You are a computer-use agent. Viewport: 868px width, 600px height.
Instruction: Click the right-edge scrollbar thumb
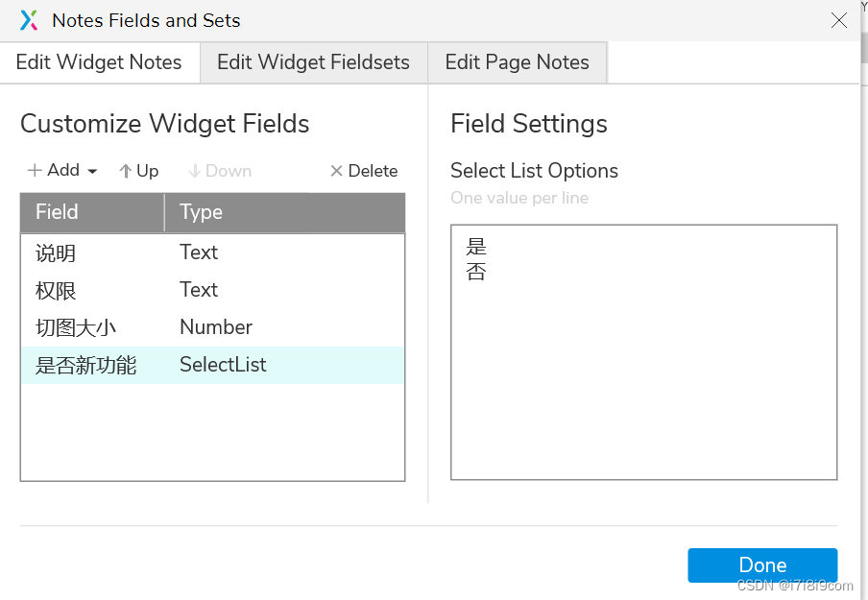(x=864, y=48)
